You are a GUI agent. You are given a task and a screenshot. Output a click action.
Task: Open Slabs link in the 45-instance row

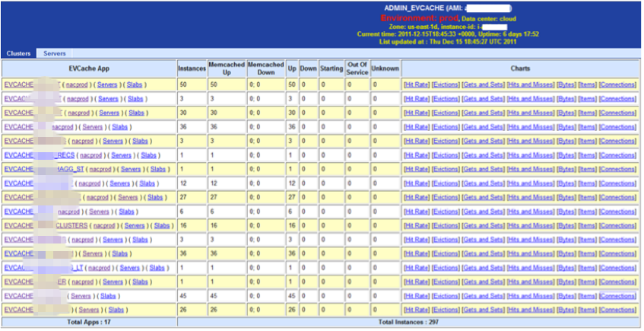[x=108, y=296]
